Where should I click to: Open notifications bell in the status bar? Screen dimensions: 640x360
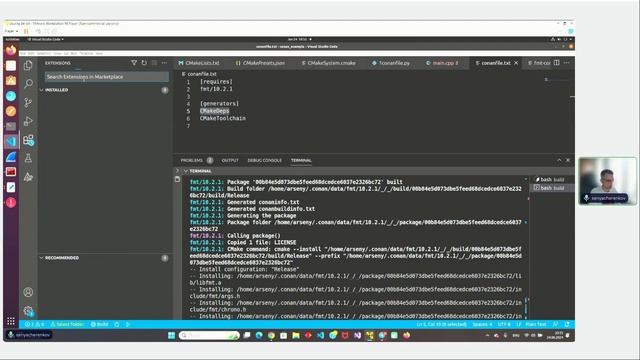point(567,324)
